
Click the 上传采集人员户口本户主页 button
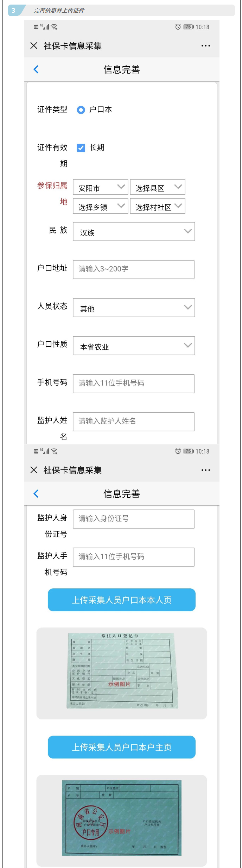tap(121, 747)
